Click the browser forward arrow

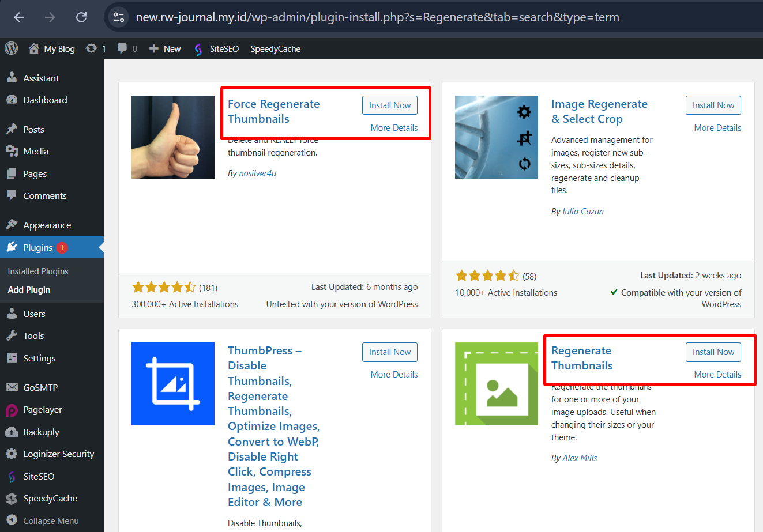coord(50,17)
